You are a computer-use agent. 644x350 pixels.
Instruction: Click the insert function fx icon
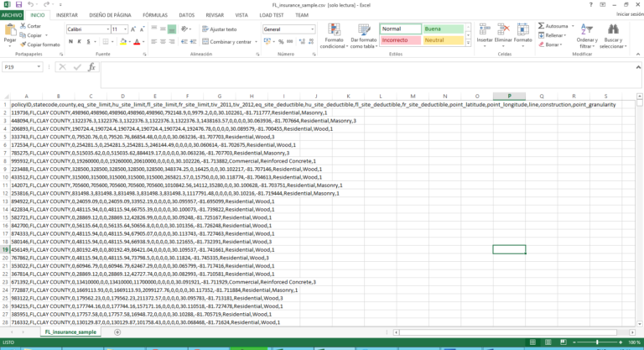pos(89,67)
